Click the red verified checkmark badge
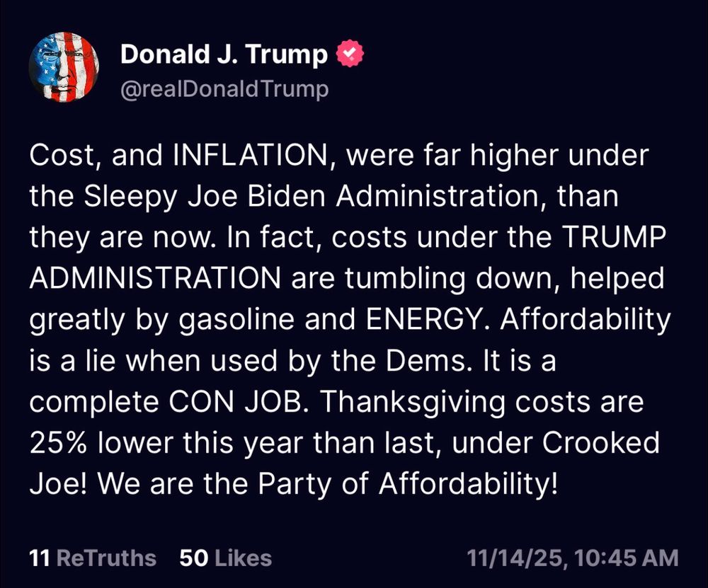708x588 pixels. (350, 53)
